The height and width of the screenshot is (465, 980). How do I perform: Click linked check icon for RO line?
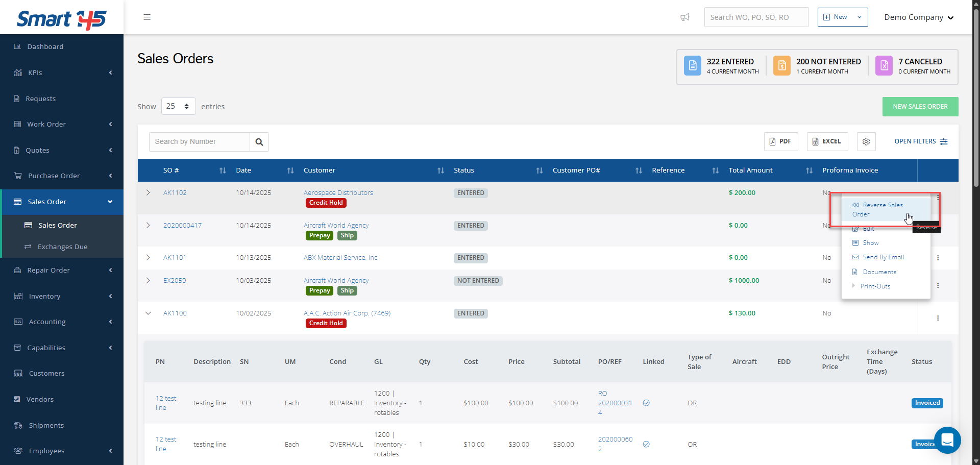click(646, 403)
